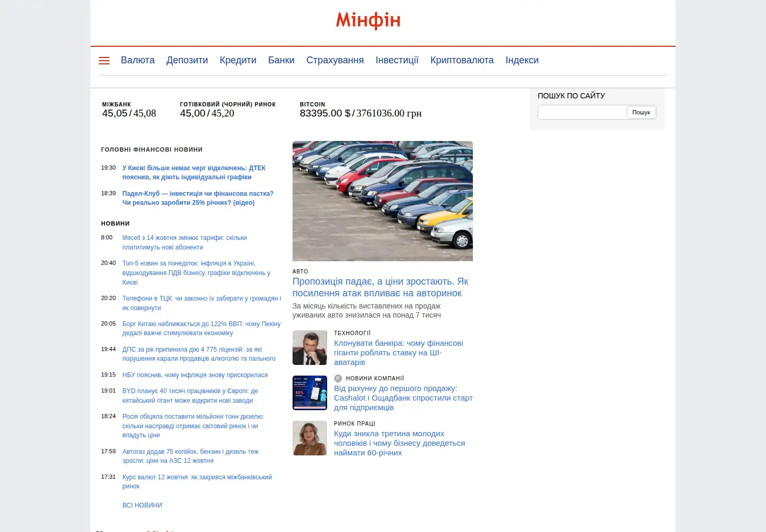Click the Пошук search button
This screenshot has height=532, width=766.
641,112
